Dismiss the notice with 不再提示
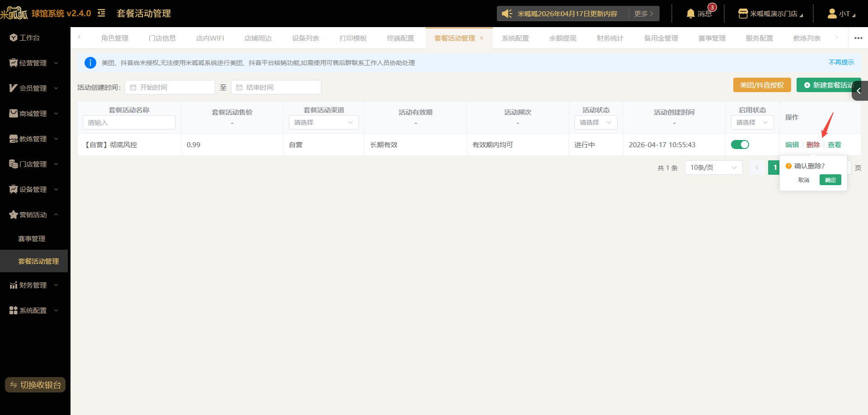The image size is (868, 415). tap(841, 62)
